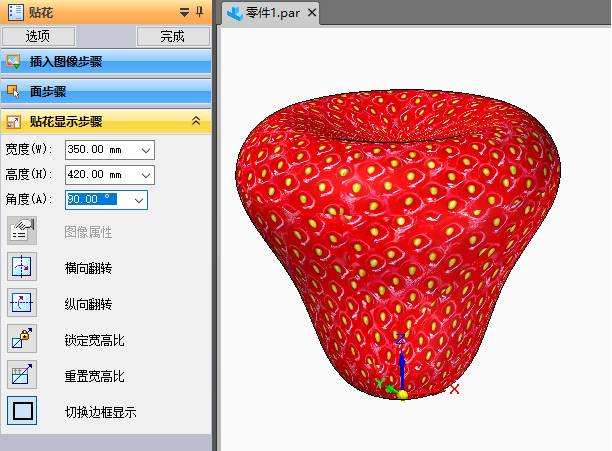This screenshot has width=612, height=451.
Task: Open the 宽度(W) dropdown arrow
Action: 146,150
